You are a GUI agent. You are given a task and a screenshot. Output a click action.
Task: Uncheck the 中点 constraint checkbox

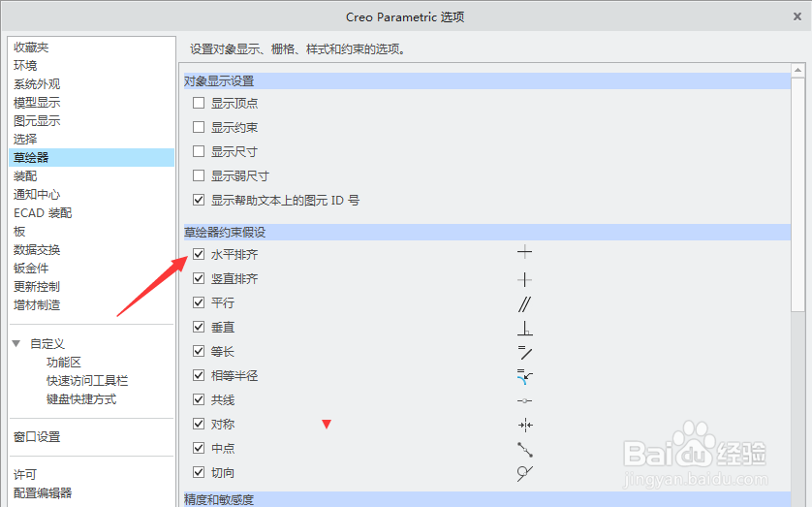coord(199,448)
